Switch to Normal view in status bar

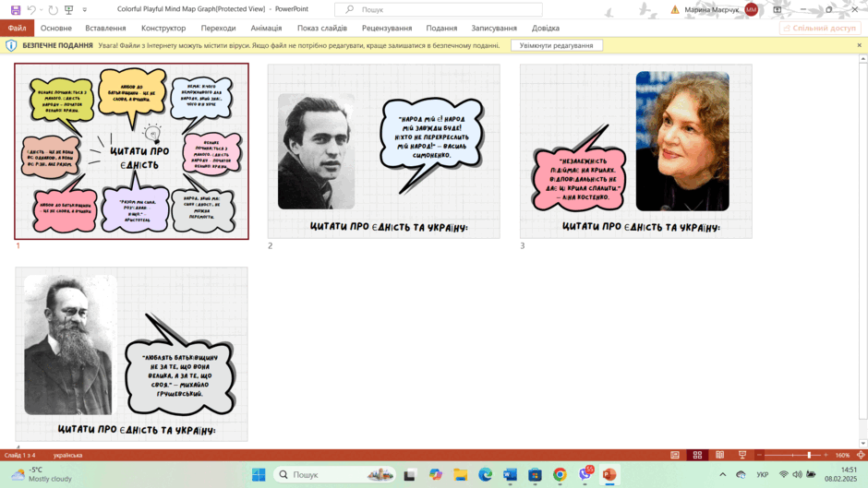coord(675,455)
